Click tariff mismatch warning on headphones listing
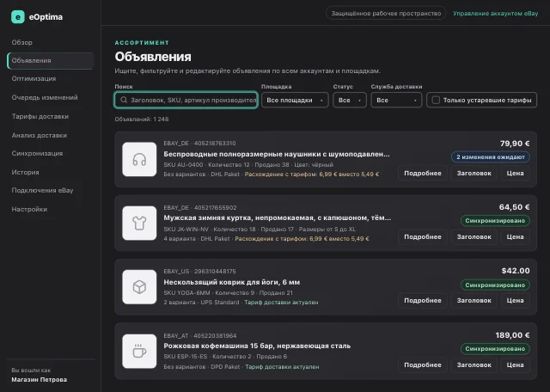550x392 pixels. pyautogui.click(x=312, y=174)
